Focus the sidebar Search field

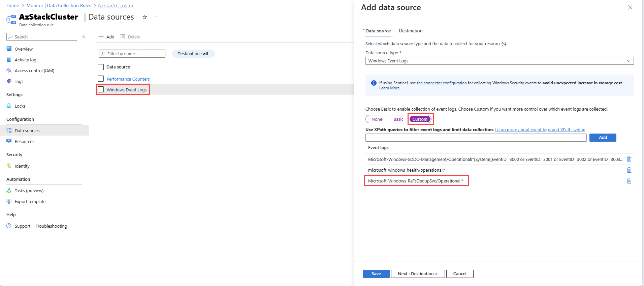pos(42,37)
